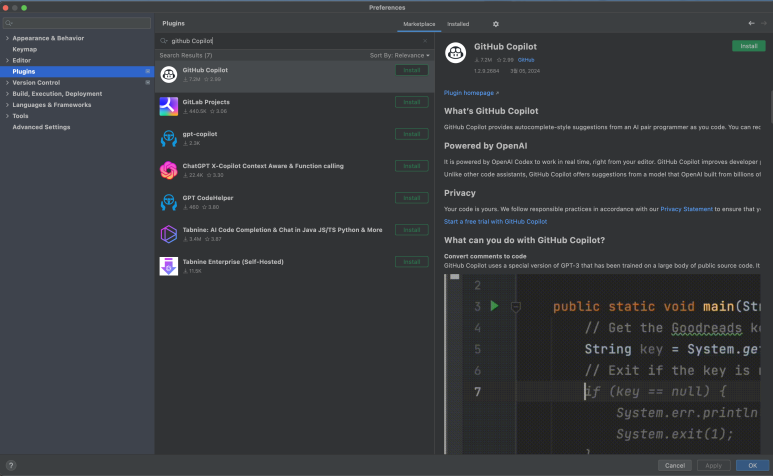Screen dimensions: 773x476
Task: Click the ChatGPT X-Copilot plugin icon
Action: 169,170
